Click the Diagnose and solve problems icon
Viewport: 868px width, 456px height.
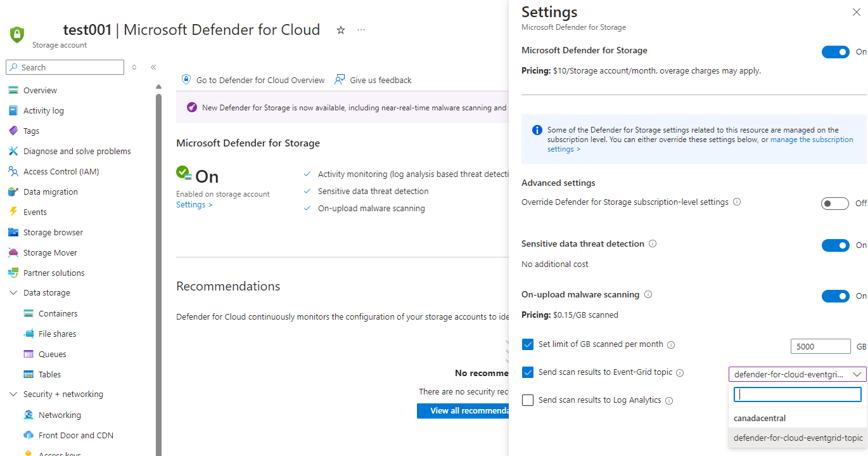coord(13,151)
